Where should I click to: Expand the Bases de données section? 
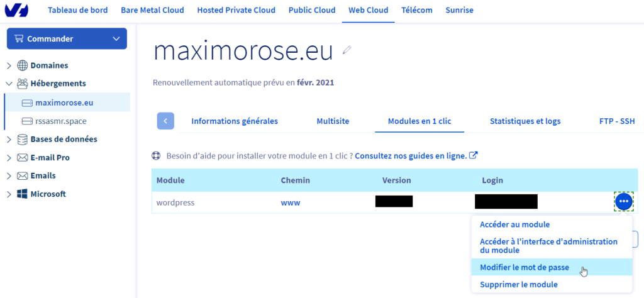pos(9,139)
